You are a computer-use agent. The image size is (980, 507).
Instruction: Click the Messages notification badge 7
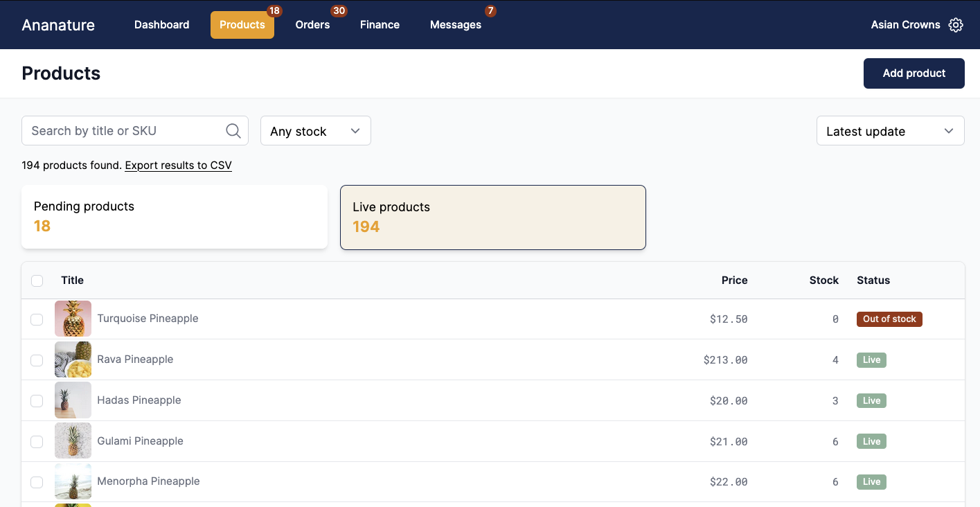[x=490, y=11]
